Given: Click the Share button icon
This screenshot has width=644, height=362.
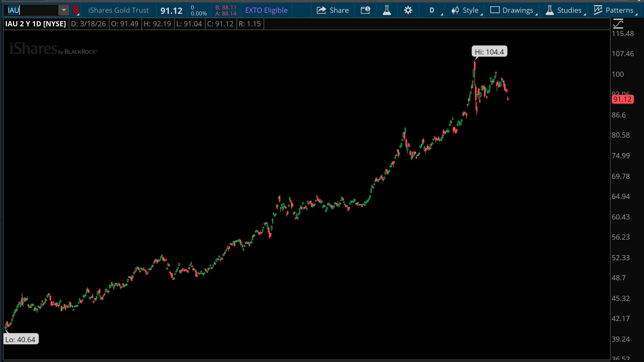Looking at the screenshot, I should click(x=321, y=10).
